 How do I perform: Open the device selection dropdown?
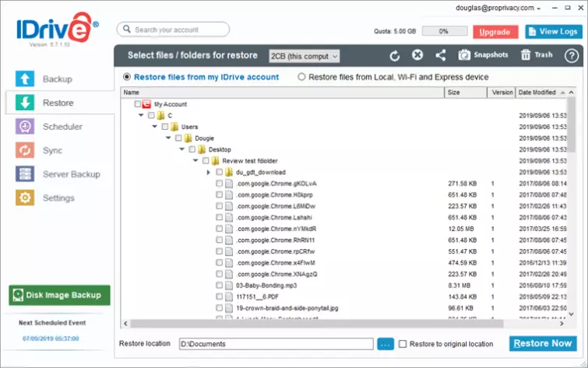click(x=305, y=56)
